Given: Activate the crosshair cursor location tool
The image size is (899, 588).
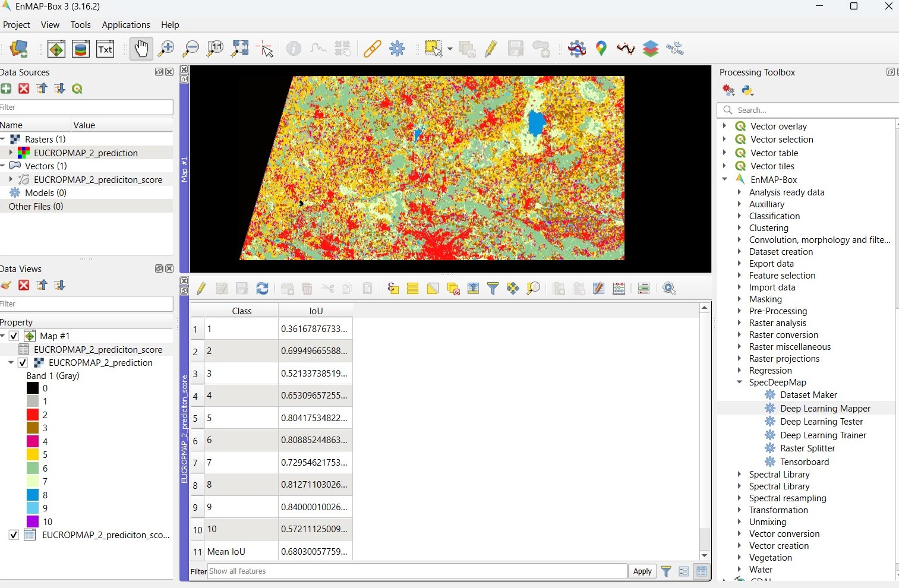Looking at the screenshot, I should [265, 49].
